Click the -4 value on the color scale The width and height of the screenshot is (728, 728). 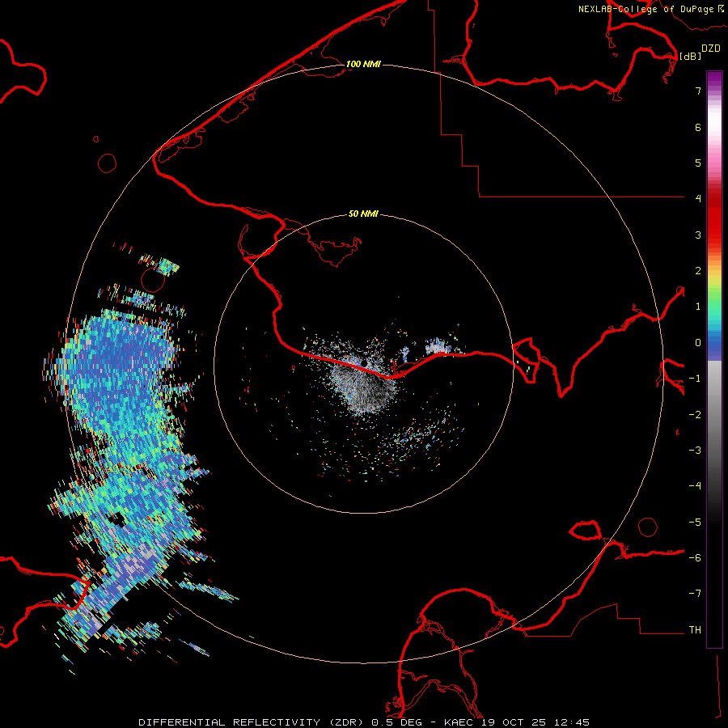pos(695,486)
